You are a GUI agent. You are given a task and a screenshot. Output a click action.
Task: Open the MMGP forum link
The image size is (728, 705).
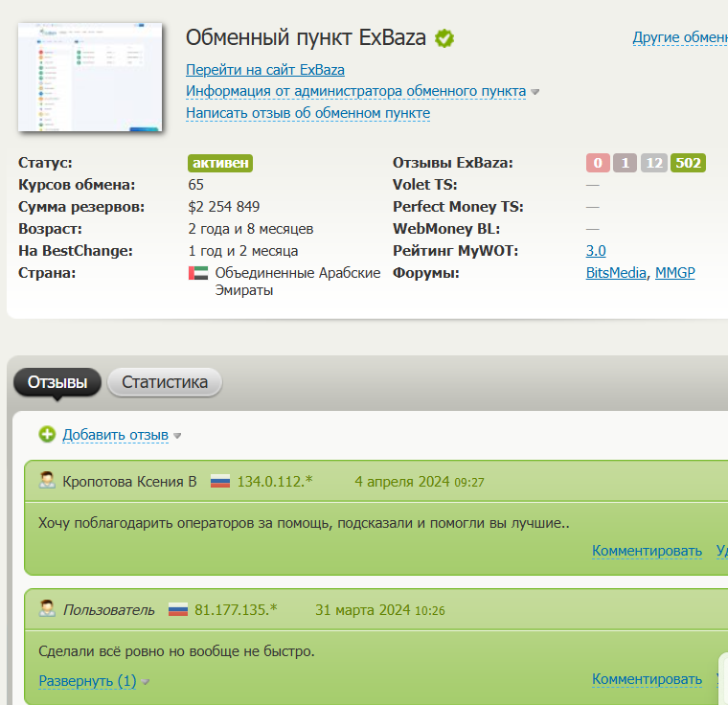pyautogui.click(x=674, y=273)
